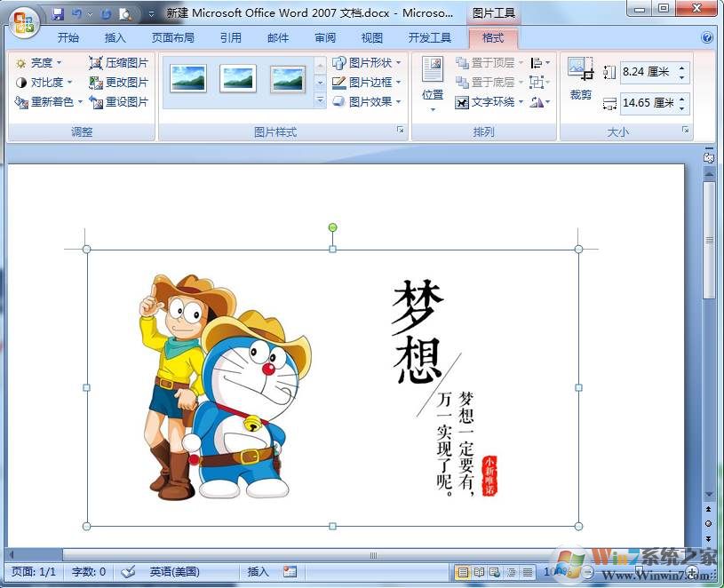Expand the full picture styles gallery
The height and width of the screenshot is (588, 724).
320,100
